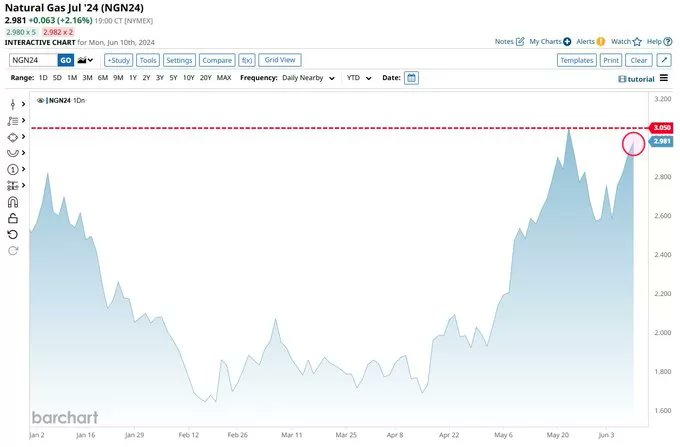Open the Notes pencil icon

(x=520, y=42)
